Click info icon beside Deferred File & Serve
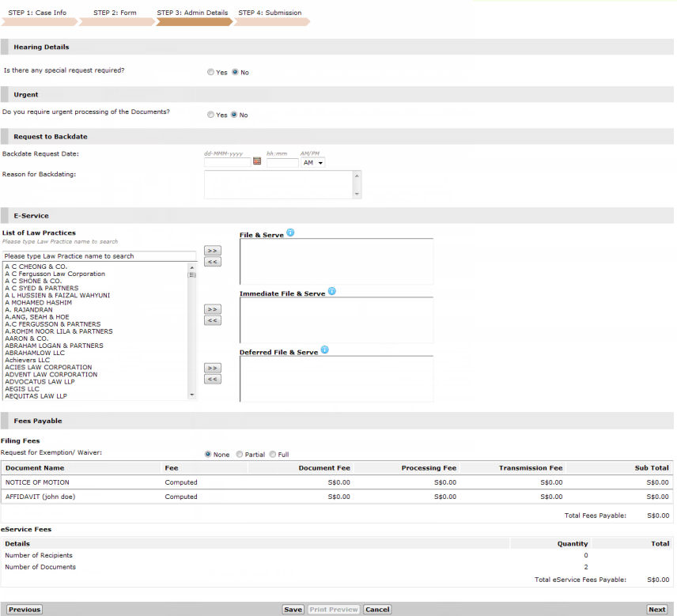Screen dimensions: 677x616 (x=324, y=350)
